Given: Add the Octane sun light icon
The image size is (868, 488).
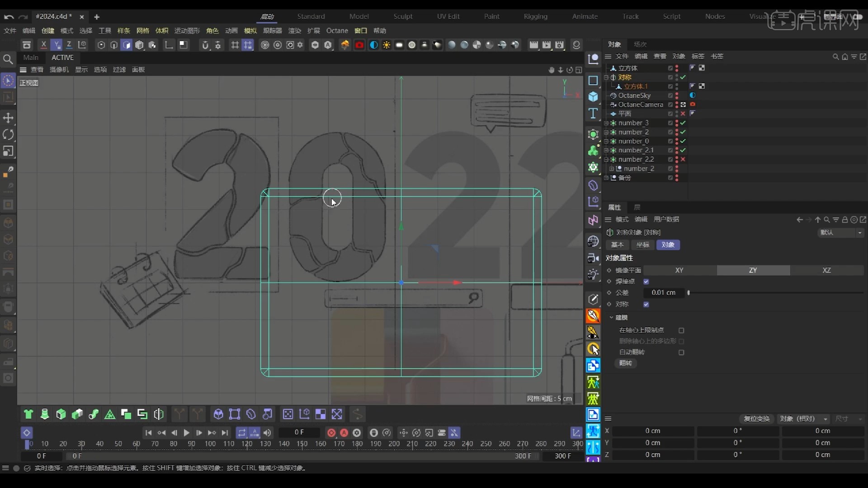Looking at the screenshot, I should (387, 45).
